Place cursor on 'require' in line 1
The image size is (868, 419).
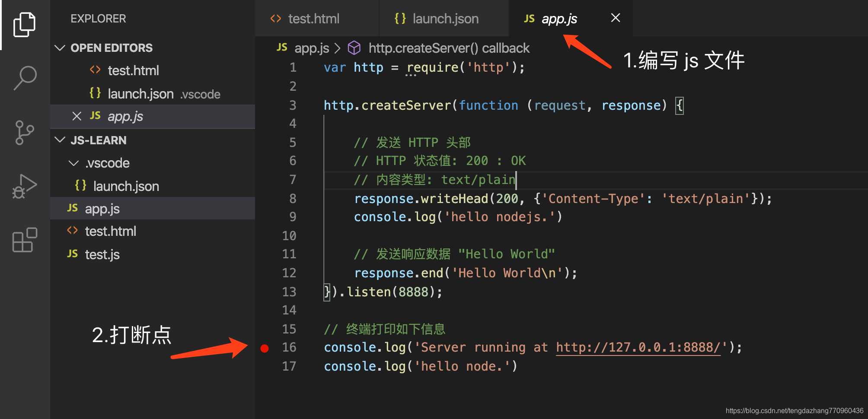click(432, 68)
